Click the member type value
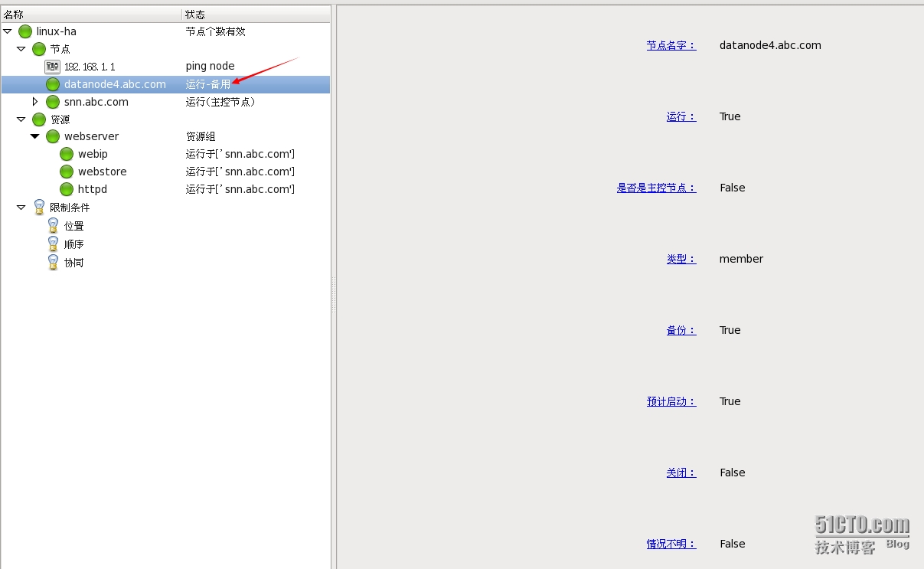 pos(741,259)
